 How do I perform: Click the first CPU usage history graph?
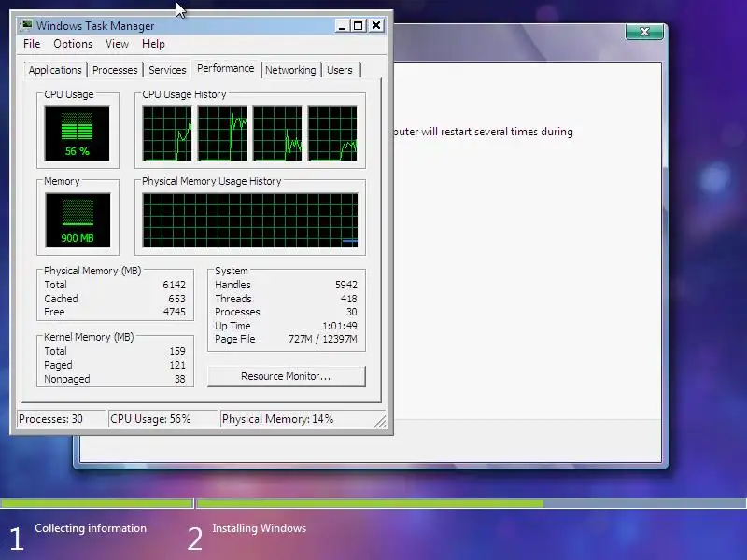[x=167, y=133]
